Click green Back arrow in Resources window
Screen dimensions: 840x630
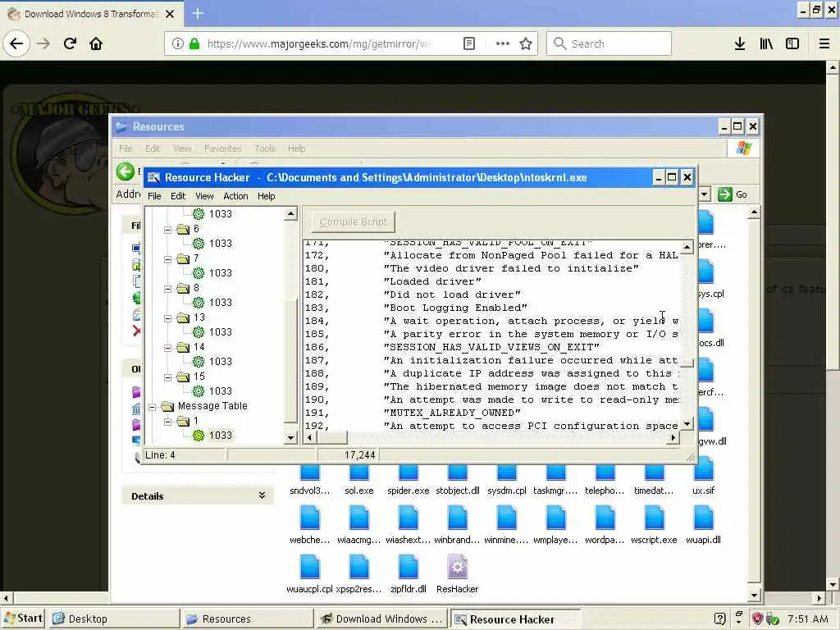point(126,171)
